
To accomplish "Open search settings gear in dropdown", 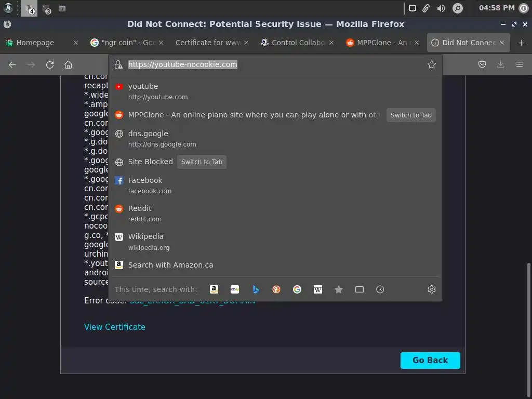I will [x=432, y=289].
